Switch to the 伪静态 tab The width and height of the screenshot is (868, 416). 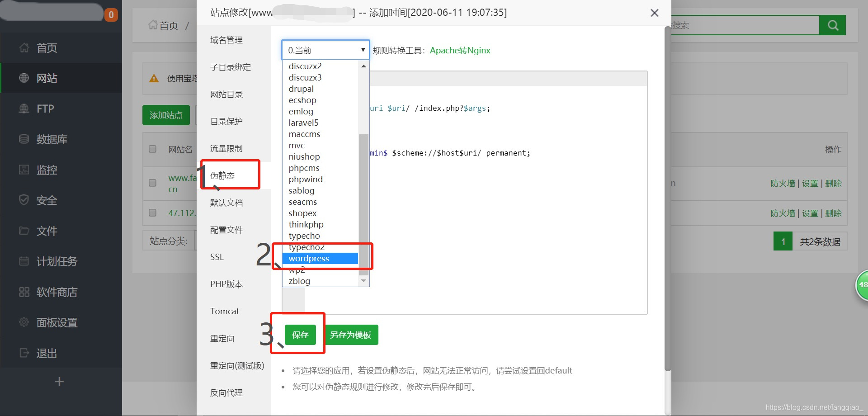222,175
